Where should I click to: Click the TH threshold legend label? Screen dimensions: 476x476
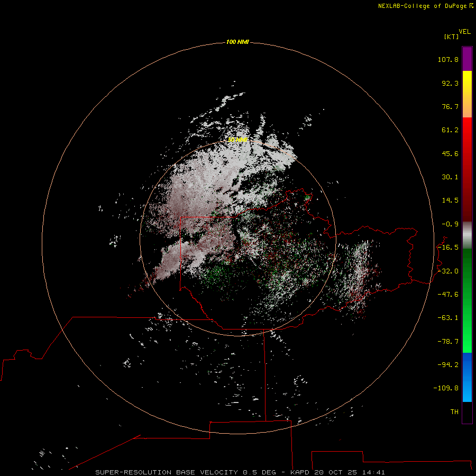coord(454,411)
